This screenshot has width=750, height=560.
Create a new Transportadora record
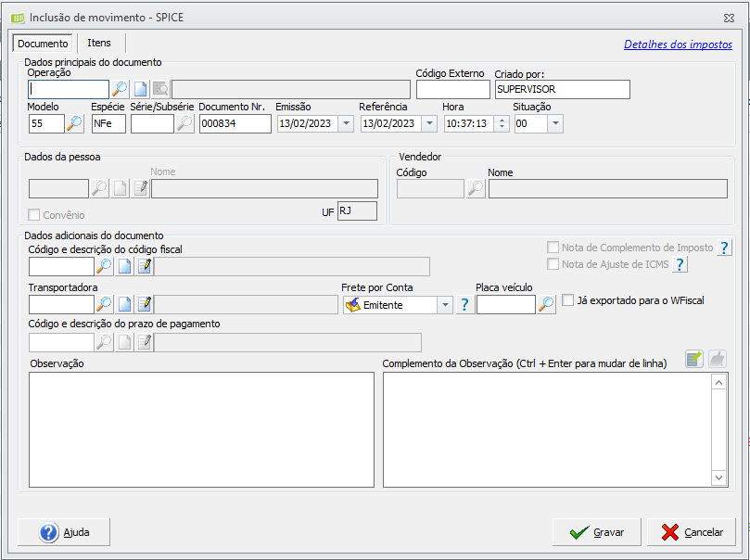(125, 304)
